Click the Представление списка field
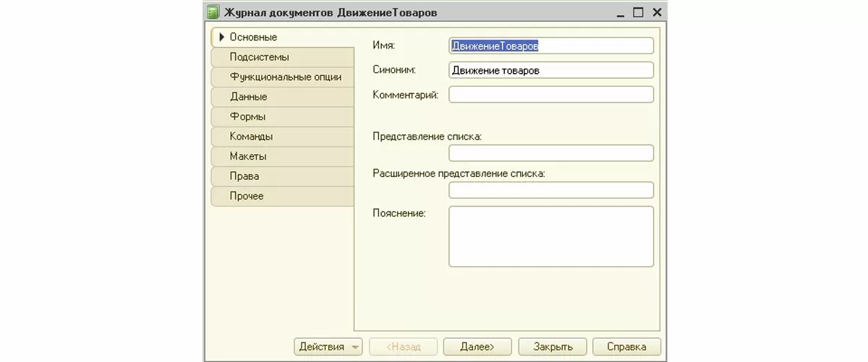The height and width of the screenshot is (362, 868). [x=550, y=153]
